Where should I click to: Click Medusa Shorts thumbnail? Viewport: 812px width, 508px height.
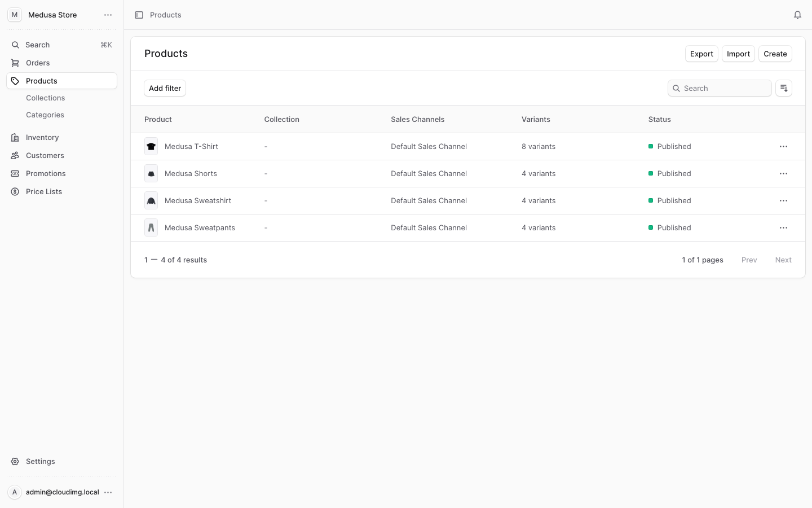[151, 173]
